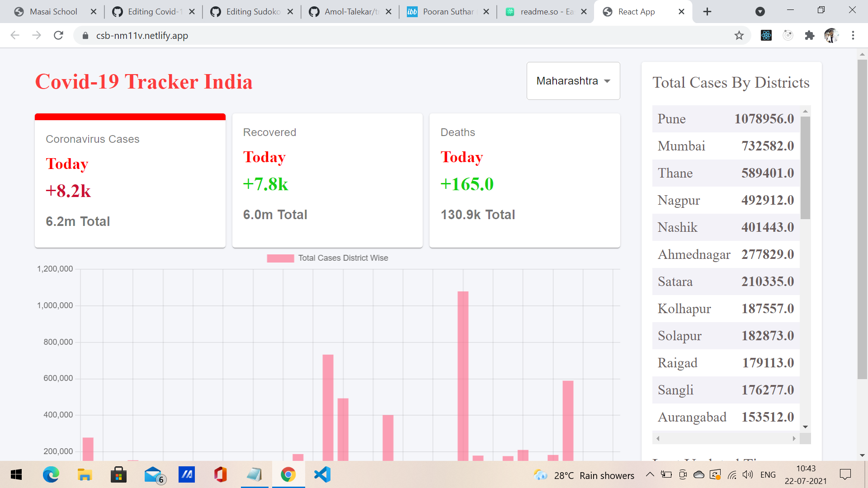Viewport: 868px width, 488px height.
Task: Click the Nagpur district row
Action: pyautogui.click(x=726, y=200)
